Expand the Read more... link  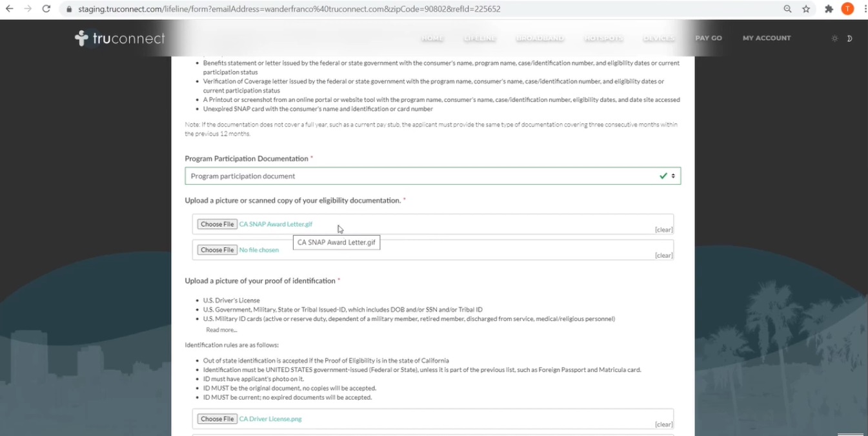[221, 330]
